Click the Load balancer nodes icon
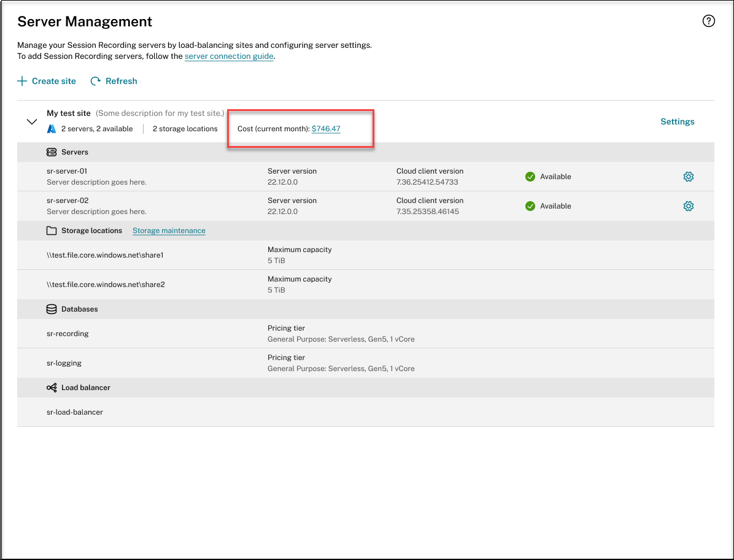The width and height of the screenshot is (734, 560). (52, 388)
